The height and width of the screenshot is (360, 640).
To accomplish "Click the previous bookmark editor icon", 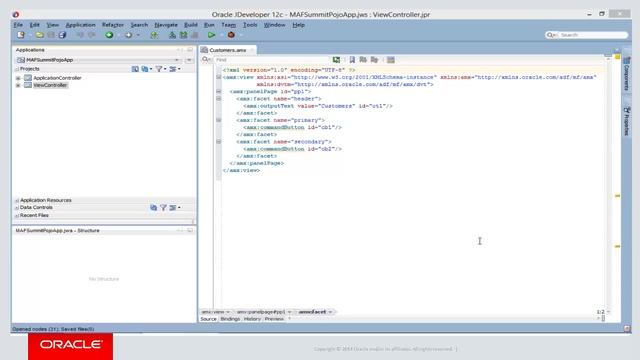I will 374,60.
